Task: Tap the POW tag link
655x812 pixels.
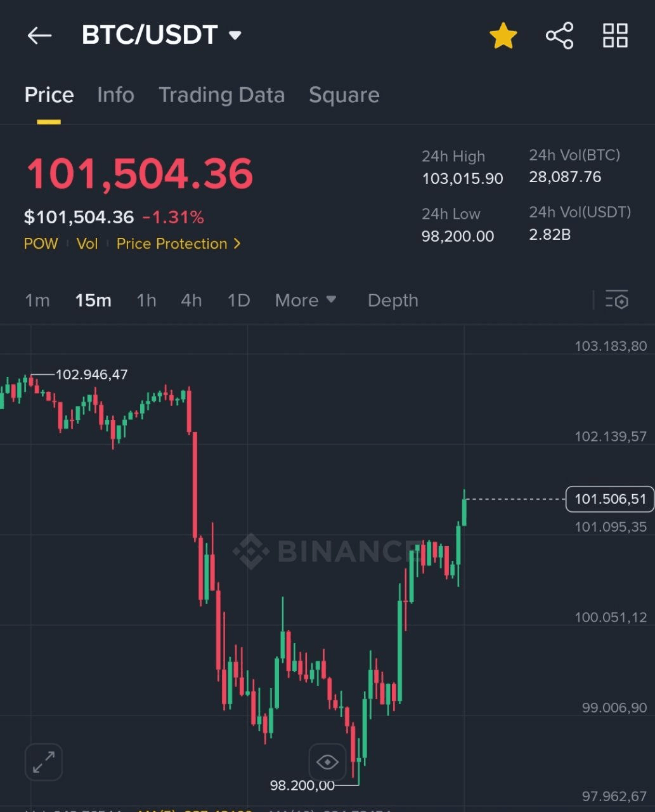Action: point(41,244)
